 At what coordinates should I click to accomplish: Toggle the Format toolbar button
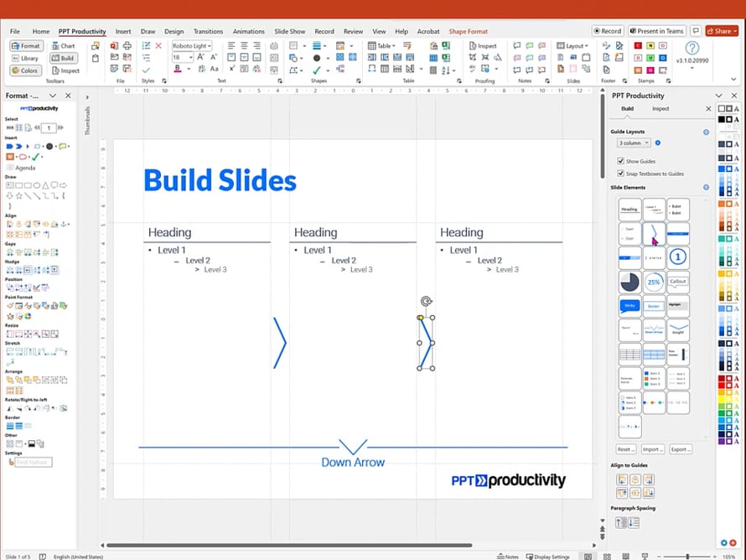click(x=26, y=45)
